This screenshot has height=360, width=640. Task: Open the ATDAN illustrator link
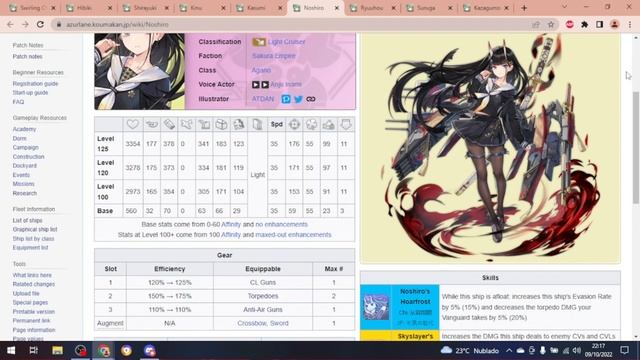point(263,99)
